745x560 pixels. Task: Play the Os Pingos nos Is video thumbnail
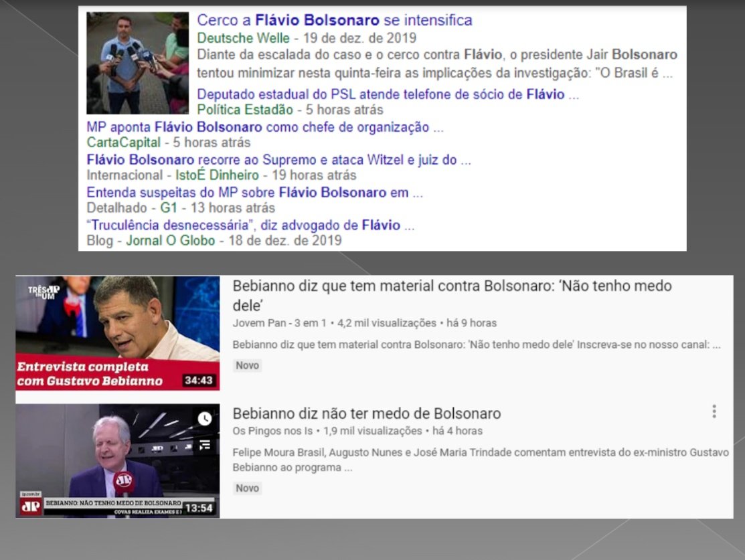point(117,461)
